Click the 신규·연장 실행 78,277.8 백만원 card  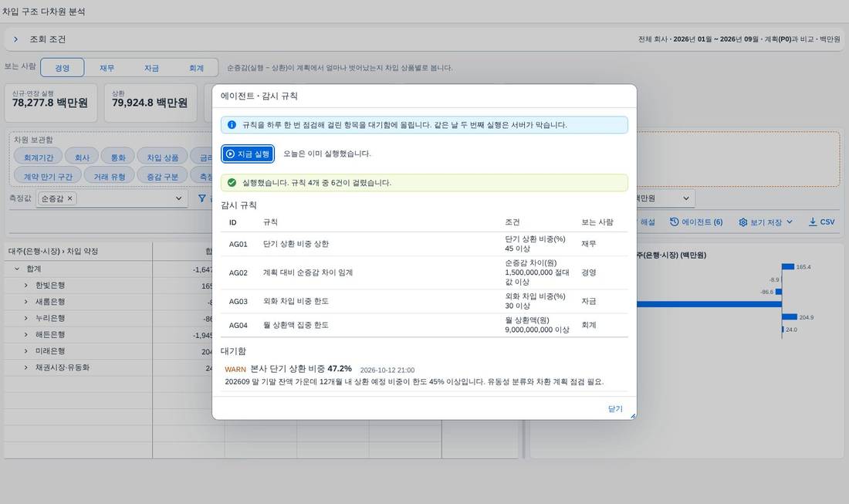(x=51, y=103)
